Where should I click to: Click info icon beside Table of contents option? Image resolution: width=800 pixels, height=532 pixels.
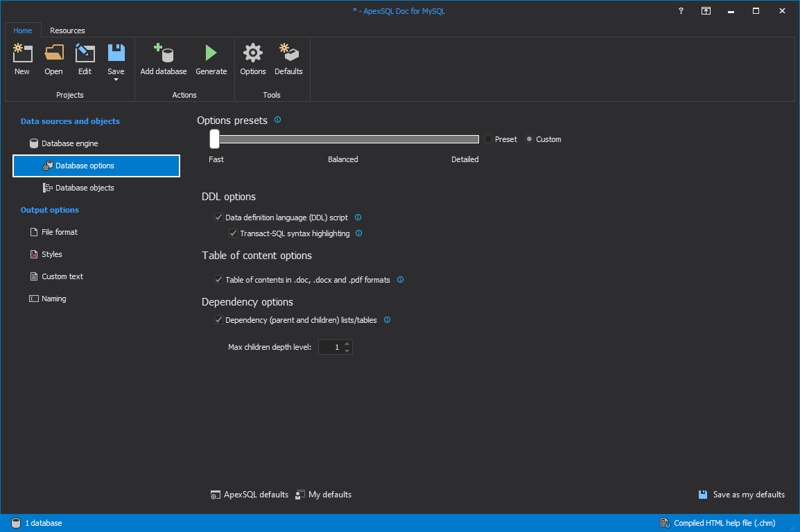click(401, 280)
